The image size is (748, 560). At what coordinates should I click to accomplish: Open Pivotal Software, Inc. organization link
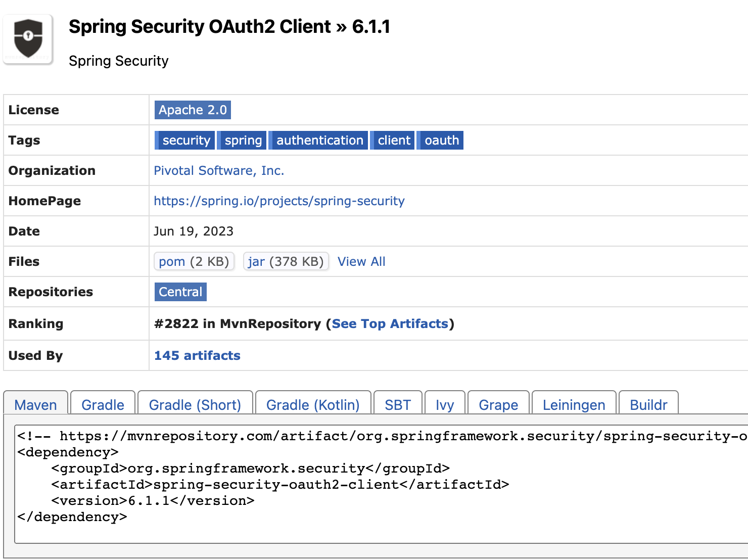point(219,170)
